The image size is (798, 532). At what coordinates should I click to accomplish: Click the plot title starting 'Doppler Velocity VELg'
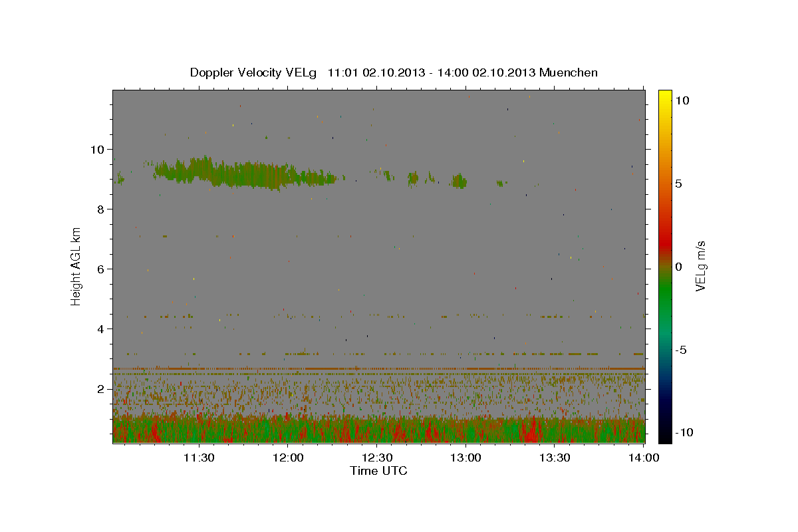[394, 72]
